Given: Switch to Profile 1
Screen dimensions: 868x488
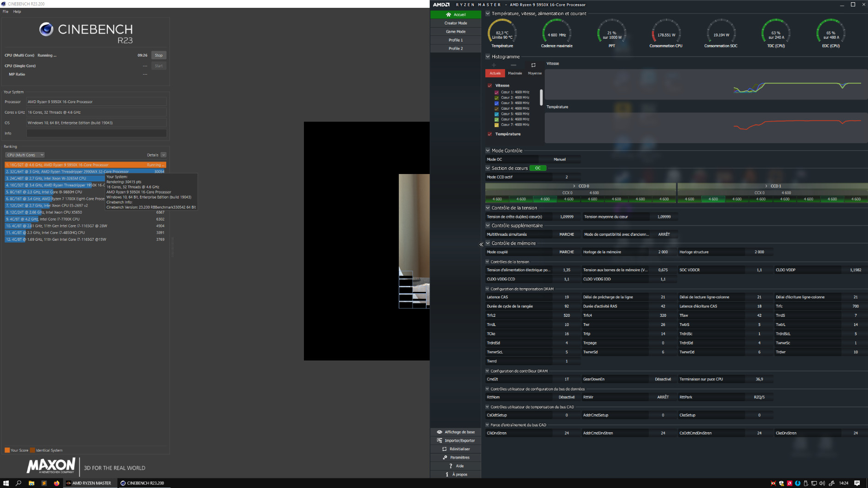Looking at the screenshot, I should pos(456,40).
